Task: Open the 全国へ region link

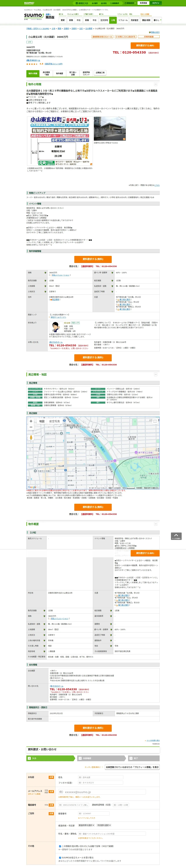Action: pos(48,14)
